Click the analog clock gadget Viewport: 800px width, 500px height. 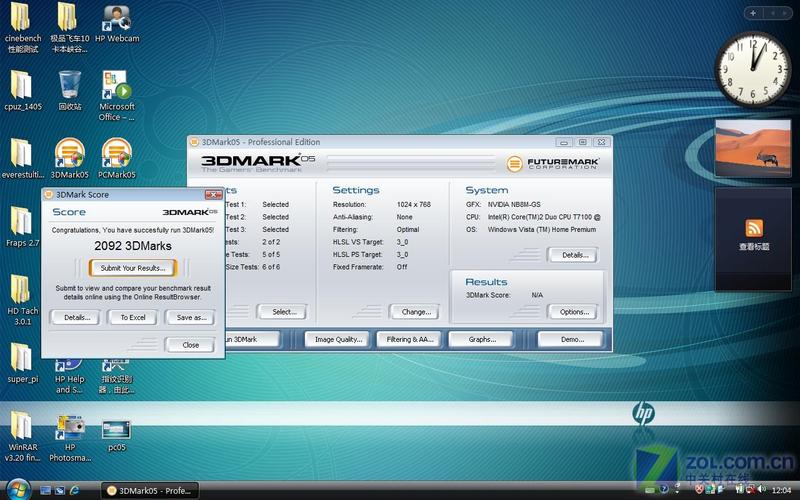(x=753, y=69)
